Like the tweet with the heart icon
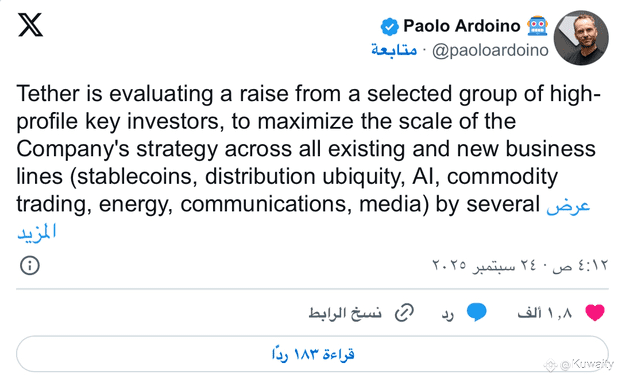Image resolution: width=622 pixels, height=382 pixels. (x=595, y=313)
